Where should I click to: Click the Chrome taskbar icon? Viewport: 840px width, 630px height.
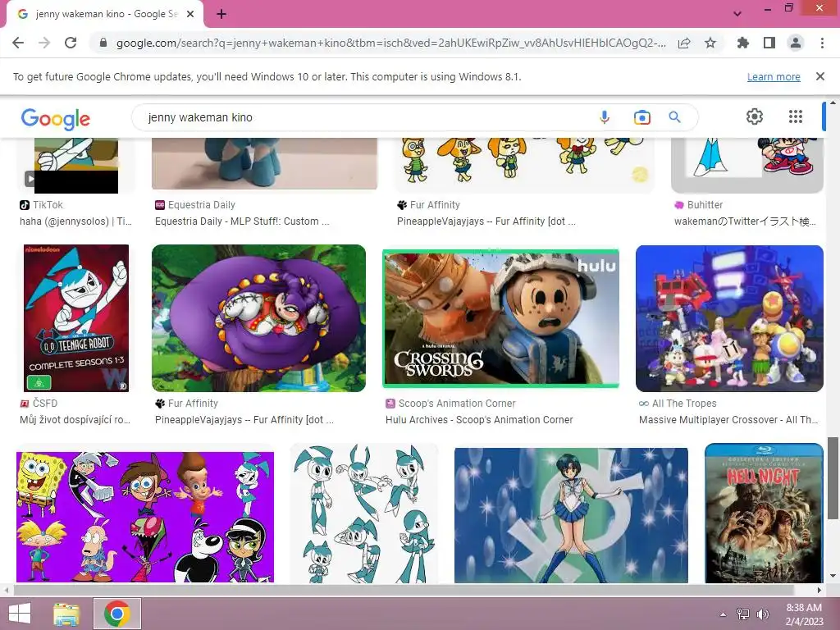116,614
